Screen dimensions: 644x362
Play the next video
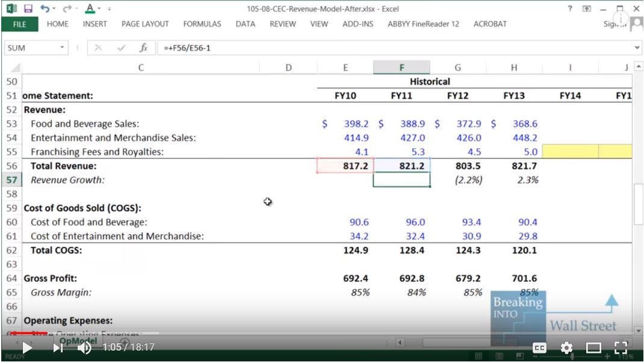pos(58,348)
